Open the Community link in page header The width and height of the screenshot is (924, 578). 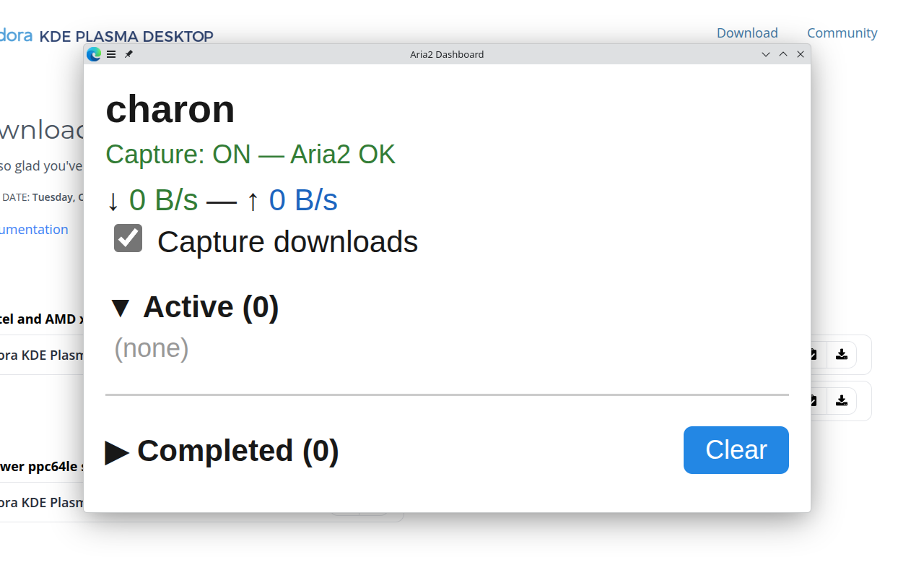coord(842,33)
